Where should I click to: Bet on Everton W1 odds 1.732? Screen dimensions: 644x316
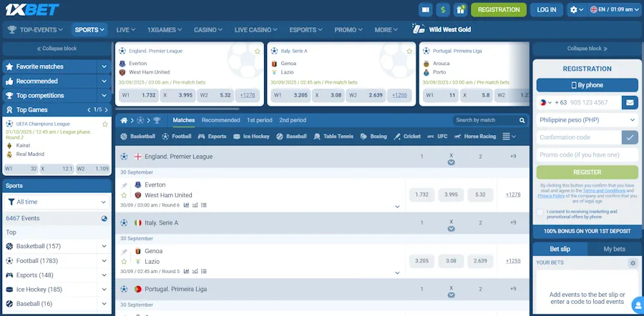pos(421,194)
